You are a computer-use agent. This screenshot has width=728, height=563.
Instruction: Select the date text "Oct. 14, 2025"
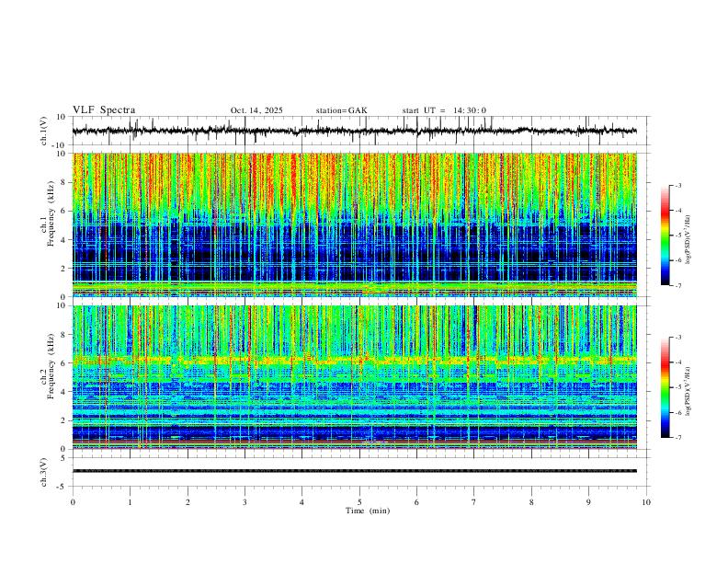(256, 110)
